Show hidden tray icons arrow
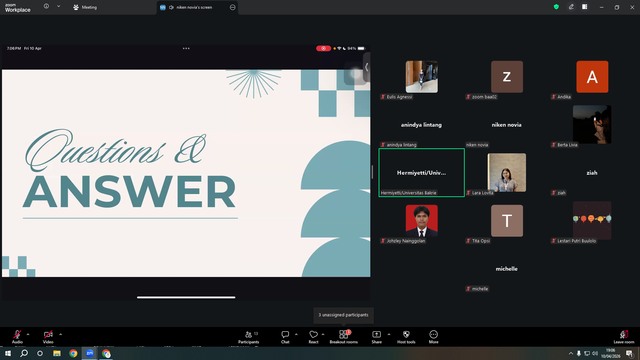640x360 pixels. coord(570,353)
